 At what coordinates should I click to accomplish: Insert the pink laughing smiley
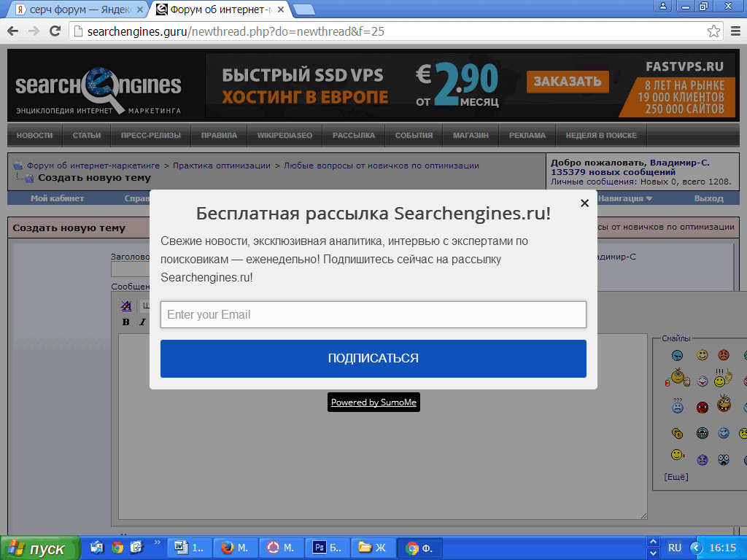(x=703, y=381)
